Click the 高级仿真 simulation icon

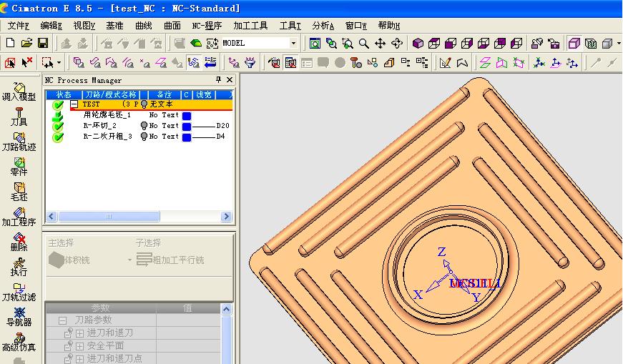(19, 343)
